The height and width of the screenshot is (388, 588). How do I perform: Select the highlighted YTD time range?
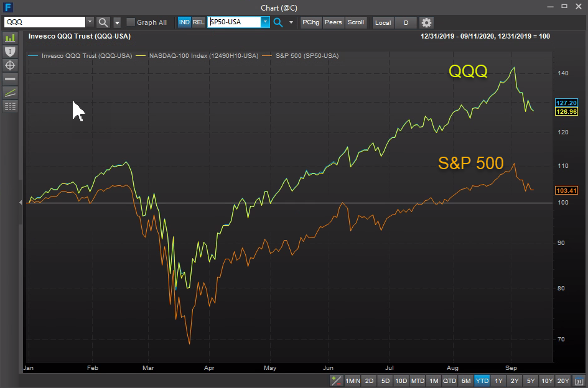coord(482,381)
